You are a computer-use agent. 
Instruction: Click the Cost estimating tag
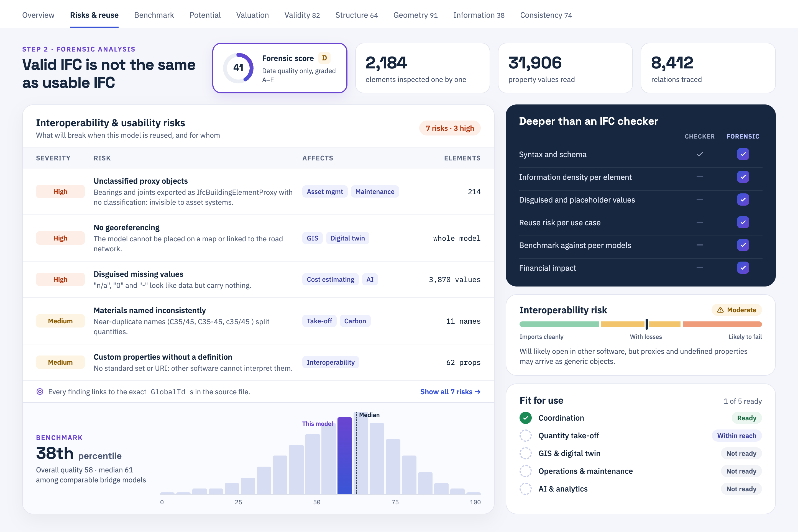330,280
